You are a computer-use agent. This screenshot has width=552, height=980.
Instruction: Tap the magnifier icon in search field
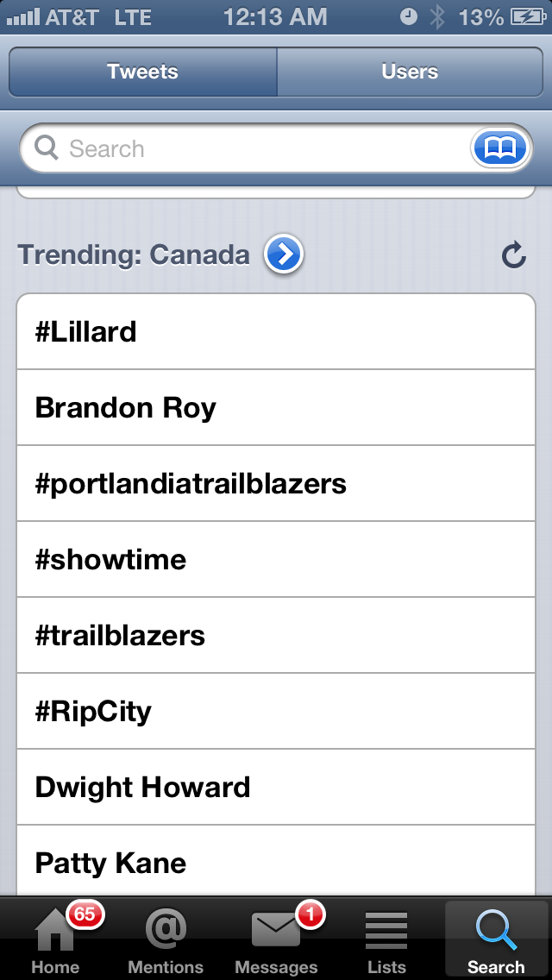47,148
